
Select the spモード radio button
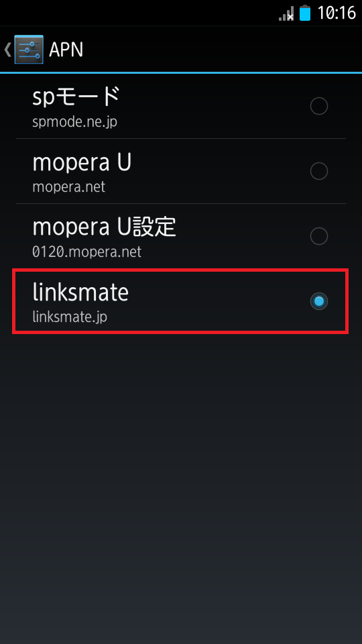[319, 106]
